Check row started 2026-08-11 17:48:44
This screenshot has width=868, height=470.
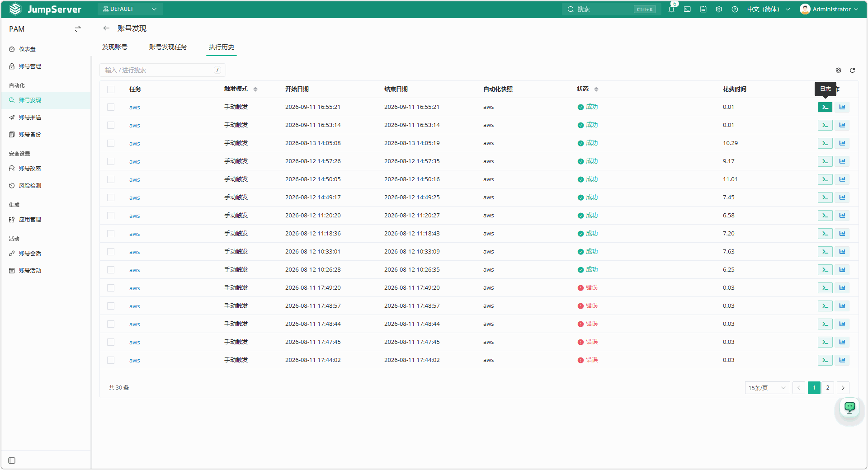coord(111,324)
